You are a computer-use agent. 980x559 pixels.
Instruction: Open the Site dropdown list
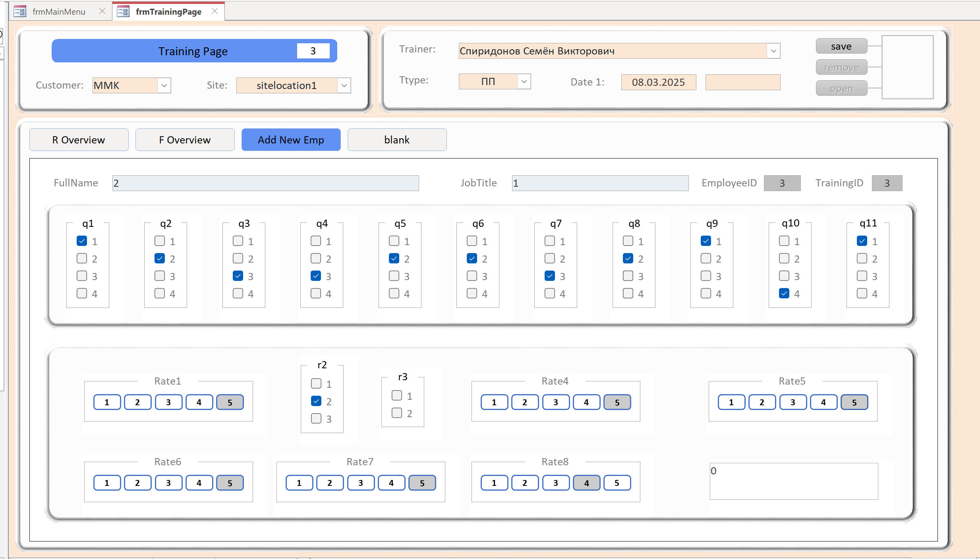344,85
